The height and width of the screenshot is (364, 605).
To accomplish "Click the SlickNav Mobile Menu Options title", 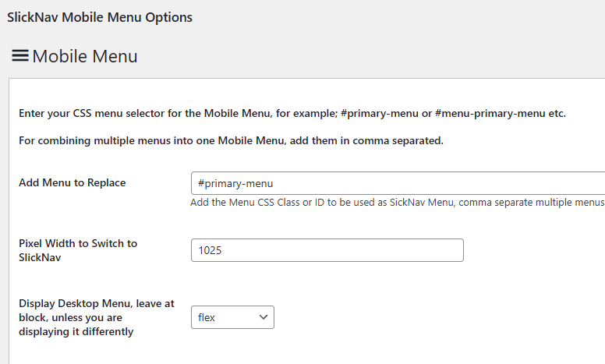I will pos(100,16).
